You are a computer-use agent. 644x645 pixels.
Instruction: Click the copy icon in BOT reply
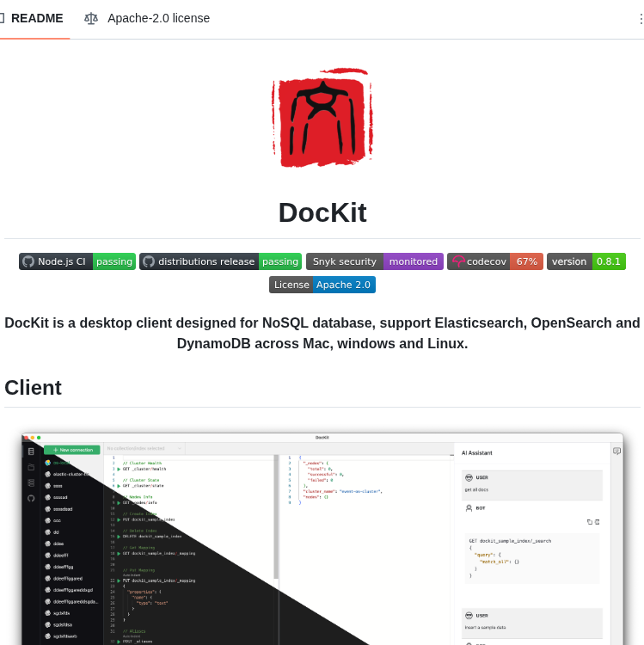589,522
